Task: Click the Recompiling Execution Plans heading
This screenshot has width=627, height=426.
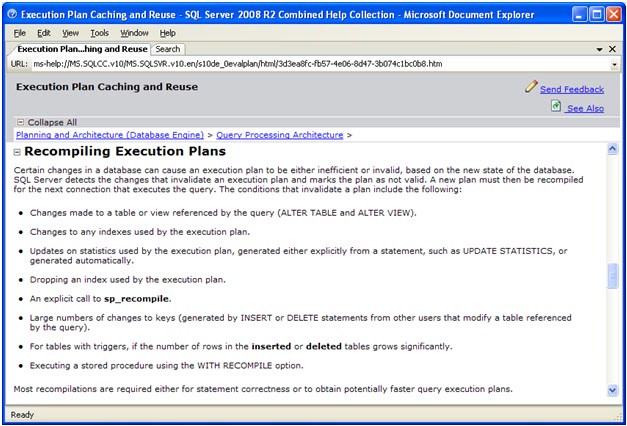Action: tap(125, 151)
